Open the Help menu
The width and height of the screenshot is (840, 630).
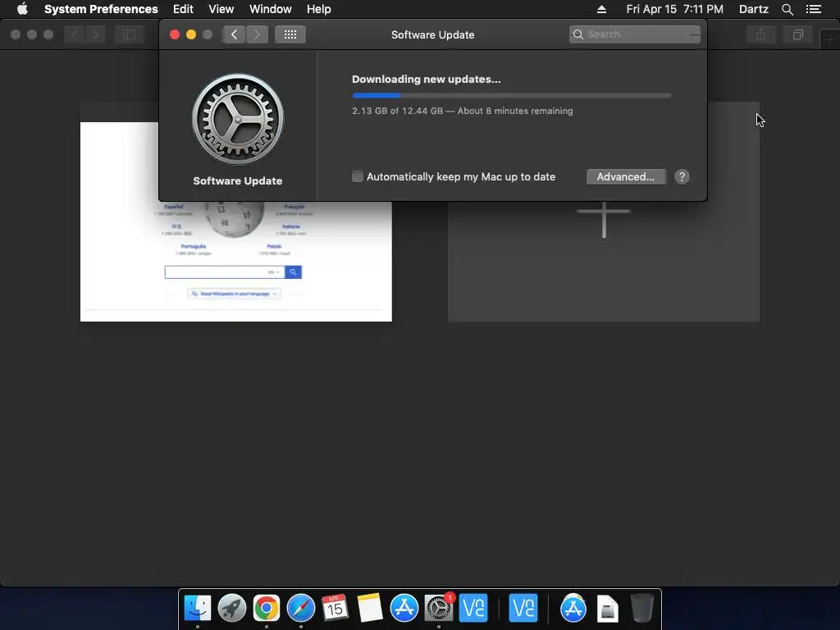point(319,9)
